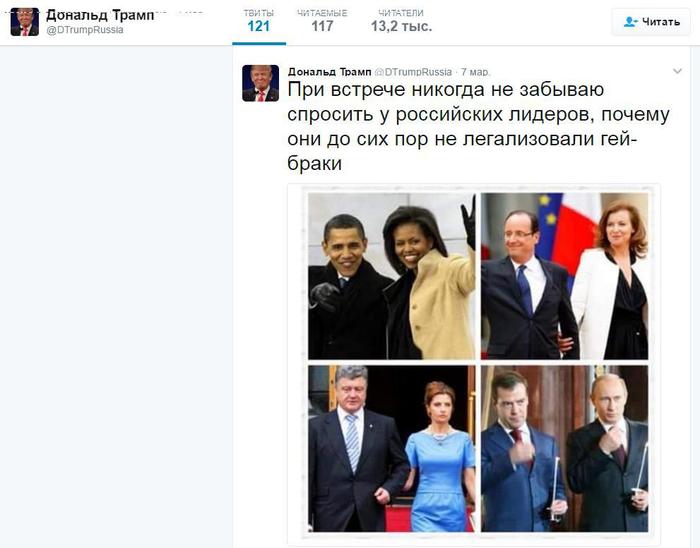Screen dimensions: 700x548
Task: Open the top-right photo with flags
Action: click(564, 276)
